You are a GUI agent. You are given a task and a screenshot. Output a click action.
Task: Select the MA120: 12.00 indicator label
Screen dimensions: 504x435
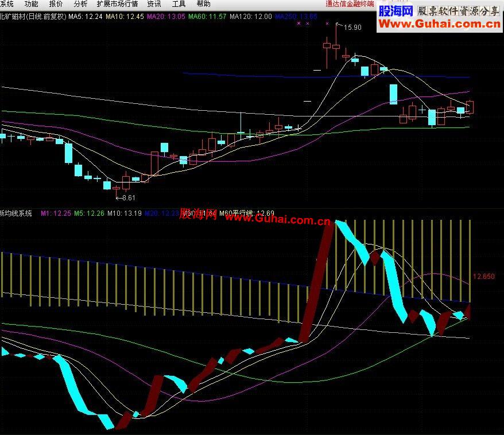tap(251, 17)
